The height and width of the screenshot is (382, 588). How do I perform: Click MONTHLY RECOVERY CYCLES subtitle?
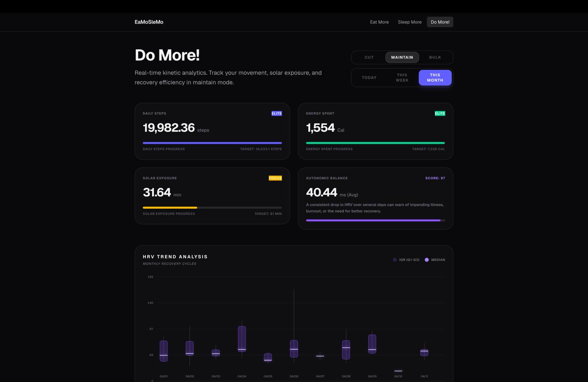(170, 264)
